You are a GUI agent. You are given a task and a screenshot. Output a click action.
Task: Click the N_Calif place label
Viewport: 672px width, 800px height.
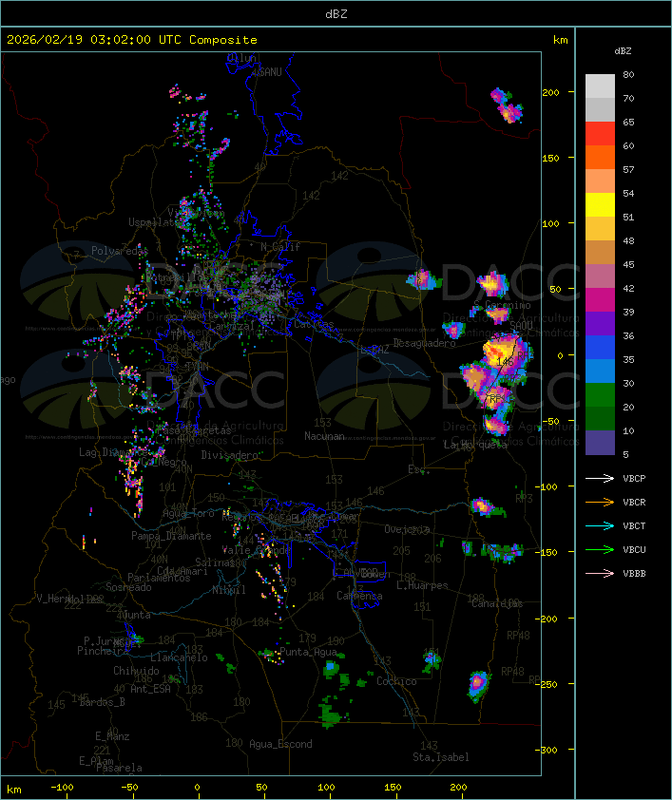pos(280,246)
